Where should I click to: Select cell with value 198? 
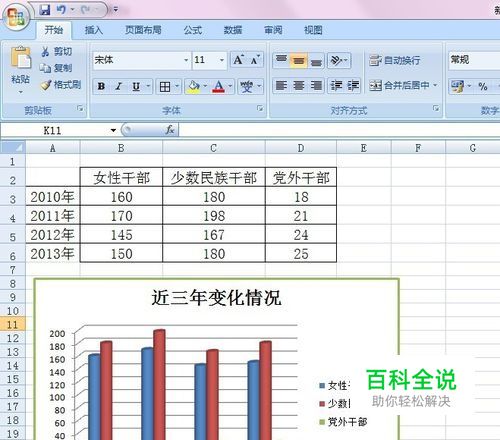point(214,216)
